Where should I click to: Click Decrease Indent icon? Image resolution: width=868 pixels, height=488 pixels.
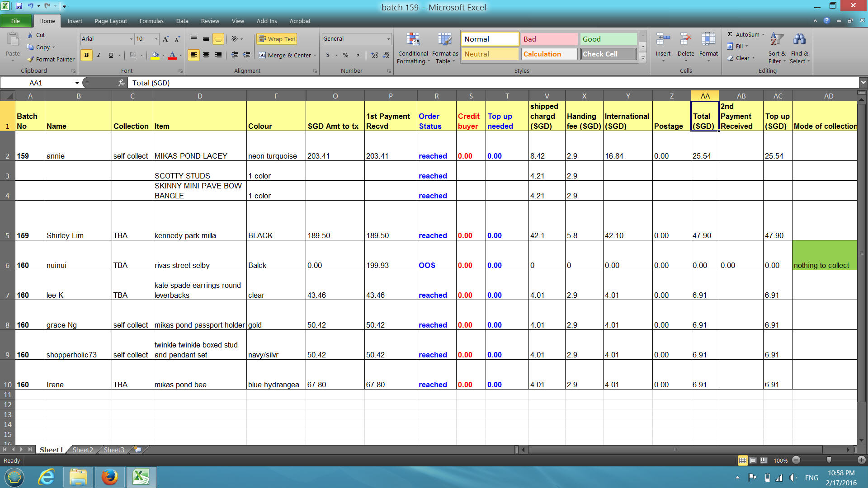pos(235,55)
